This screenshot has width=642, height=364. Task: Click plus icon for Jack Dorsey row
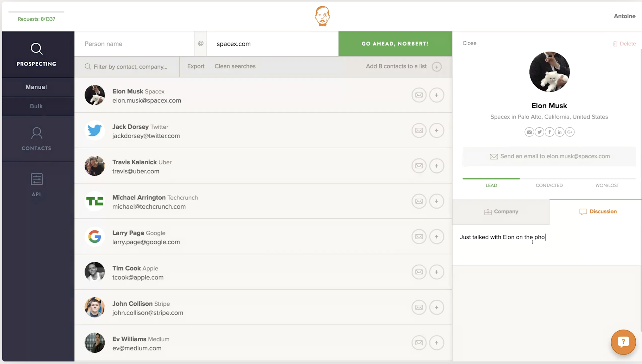437,130
